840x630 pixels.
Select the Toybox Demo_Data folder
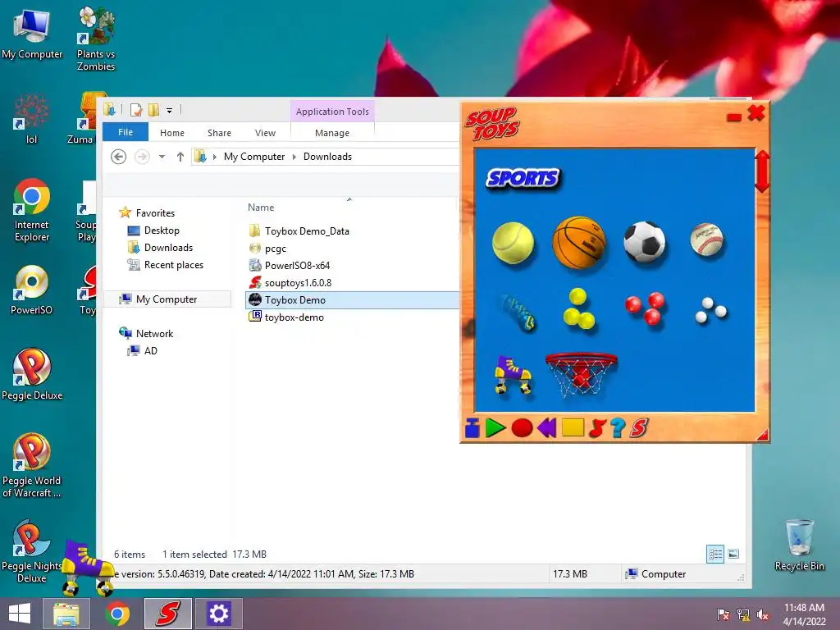[307, 231]
